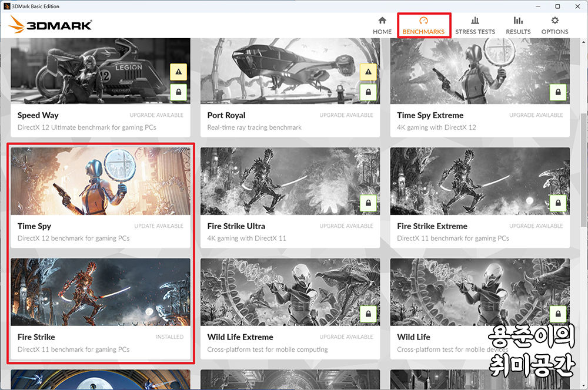Minimize the 3DMark window
588x390 pixels.
[538, 6]
